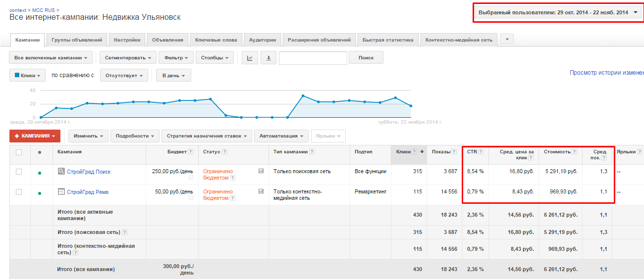Open the Столбцы dropdown

(x=215, y=58)
